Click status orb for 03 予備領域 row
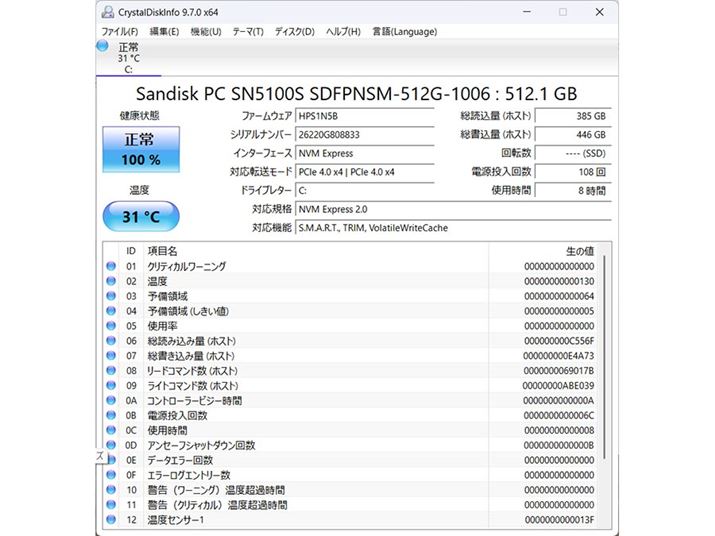The width and height of the screenshot is (715, 536). (111, 296)
